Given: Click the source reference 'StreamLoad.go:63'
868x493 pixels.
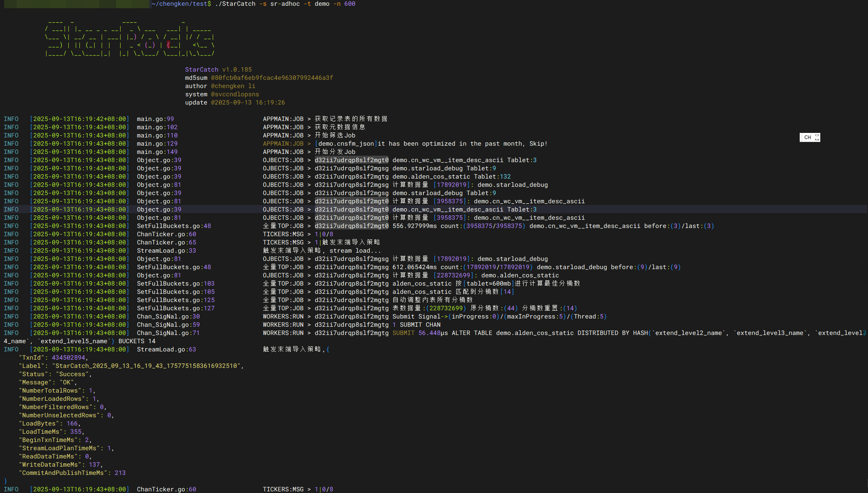Looking at the screenshot, I should (x=167, y=349).
